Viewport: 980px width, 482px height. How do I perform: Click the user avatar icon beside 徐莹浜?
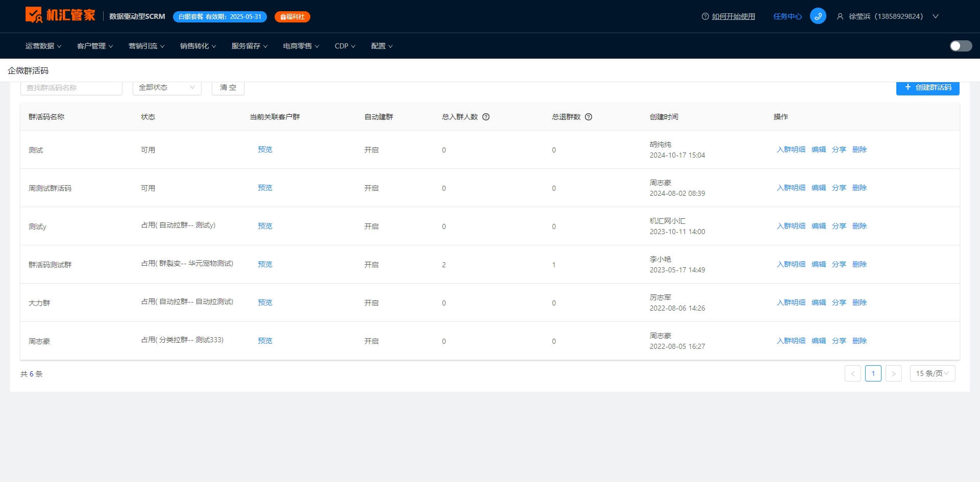tap(840, 16)
